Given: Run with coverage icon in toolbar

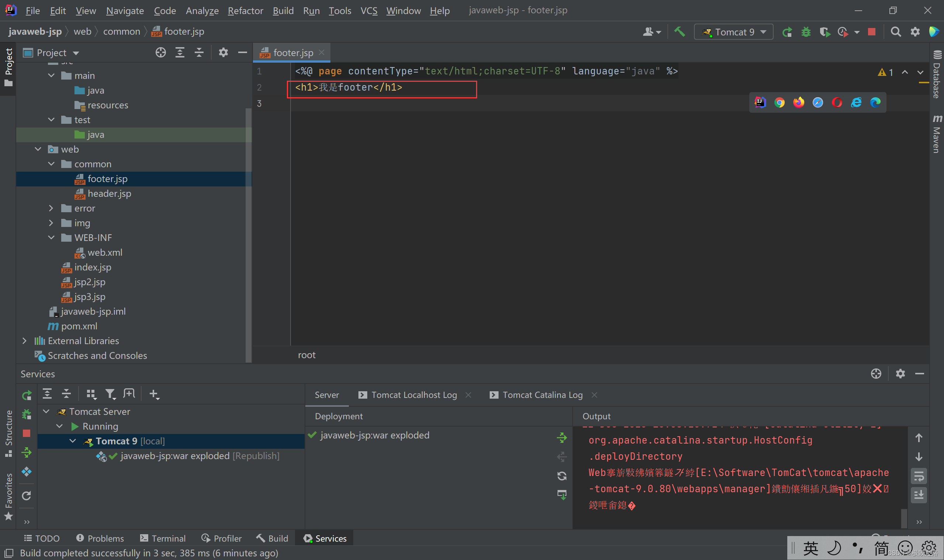Looking at the screenshot, I should [825, 32].
